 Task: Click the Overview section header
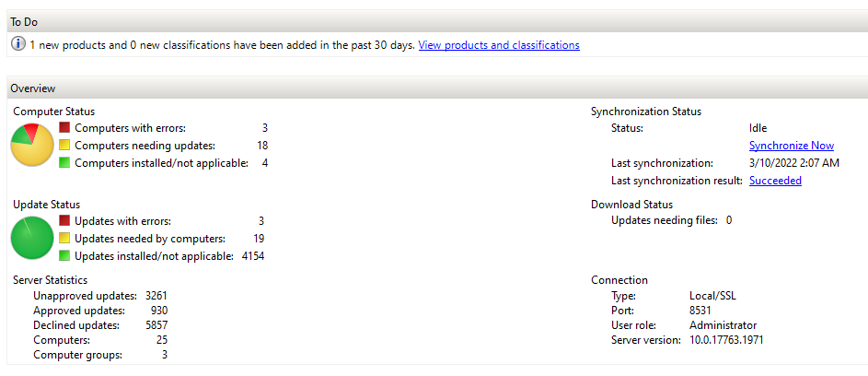(x=33, y=88)
